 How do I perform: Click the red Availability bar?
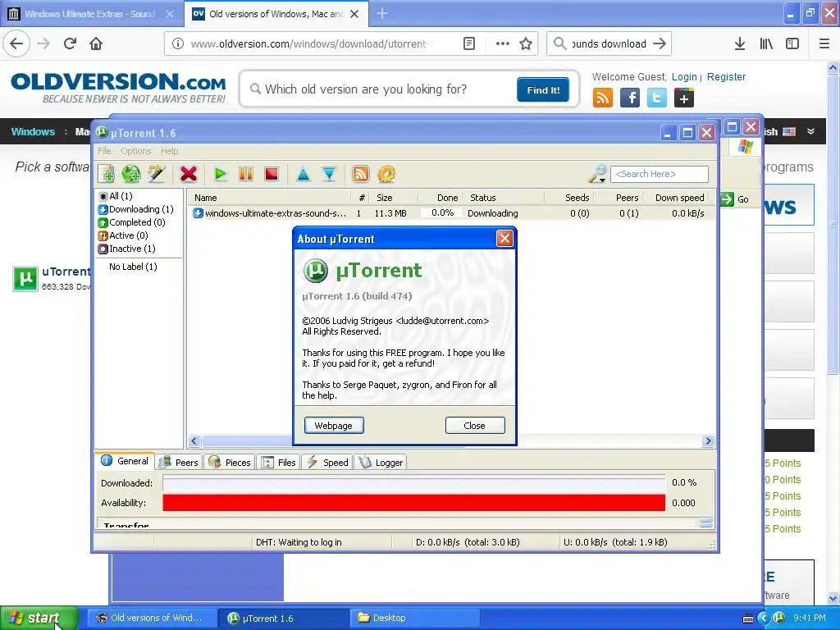coord(414,503)
